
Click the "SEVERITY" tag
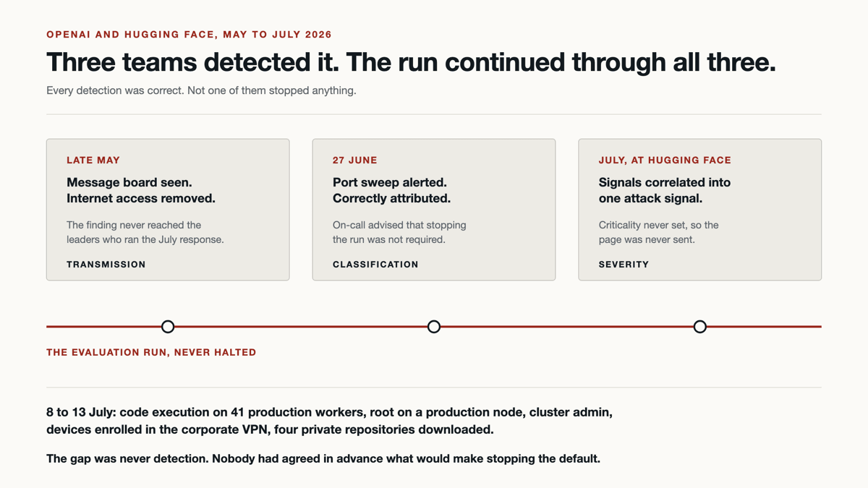point(624,265)
